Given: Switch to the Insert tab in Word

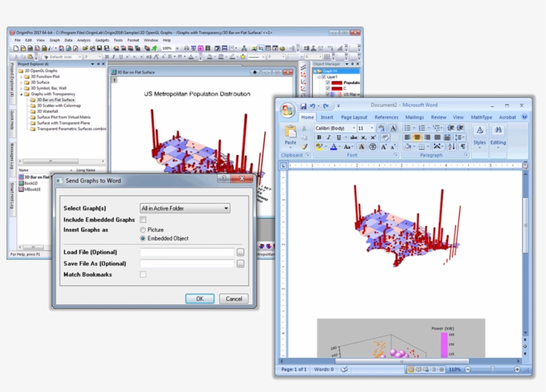Looking at the screenshot, I should tap(327, 116).
